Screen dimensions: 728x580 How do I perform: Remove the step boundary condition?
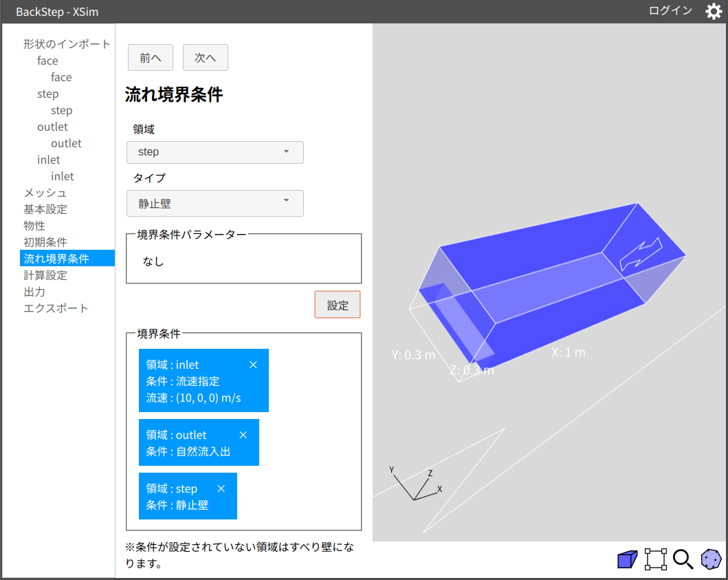pyautogui.click(x=221, y=488)
